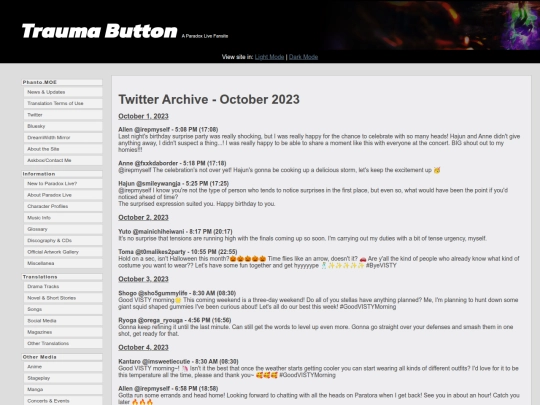Screen dimensions: 540x405
Task: Open Translation Terms of Use page
Action: pos(63,103)
